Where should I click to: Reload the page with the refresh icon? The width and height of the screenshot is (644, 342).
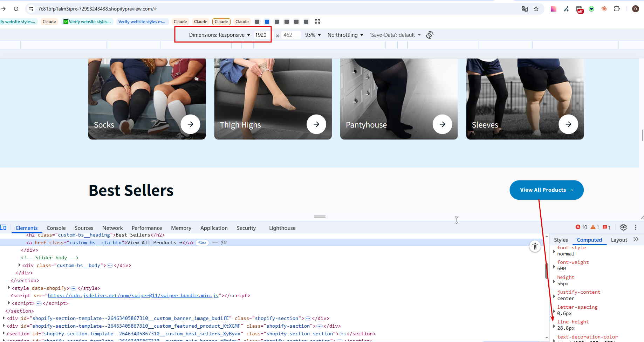point(16,9)
